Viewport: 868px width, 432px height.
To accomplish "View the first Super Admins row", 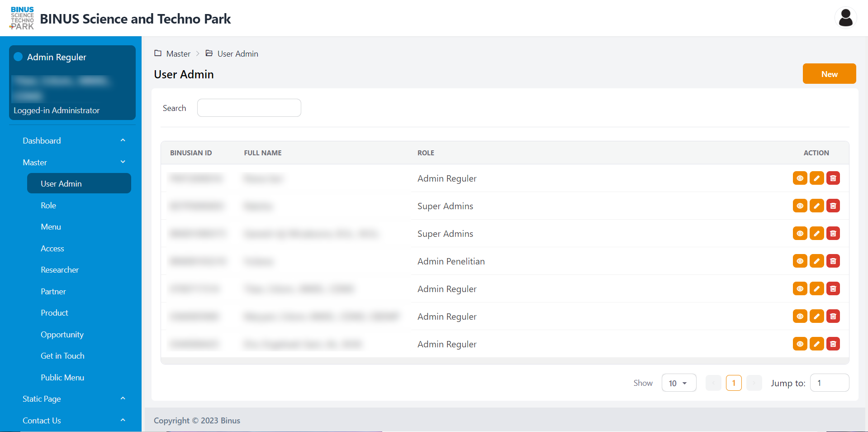I will [800, 206].
